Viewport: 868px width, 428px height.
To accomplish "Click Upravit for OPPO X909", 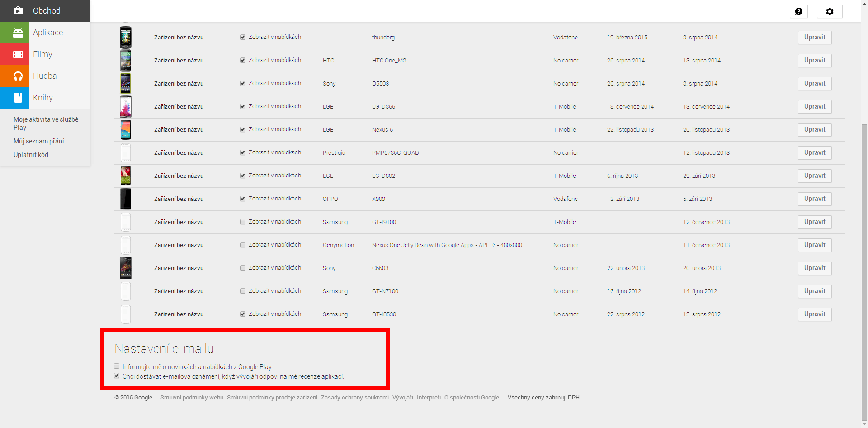I will coord(815,199).
